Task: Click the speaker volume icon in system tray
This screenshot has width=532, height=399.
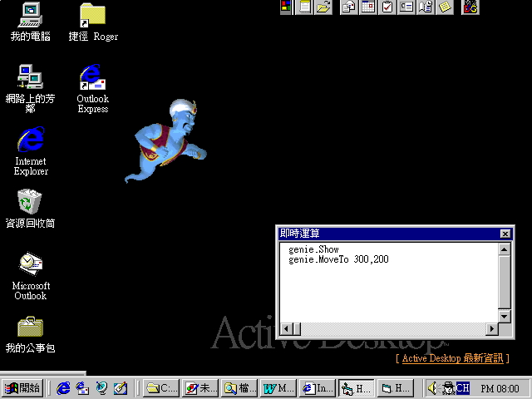Action: [x=432, y=387]
